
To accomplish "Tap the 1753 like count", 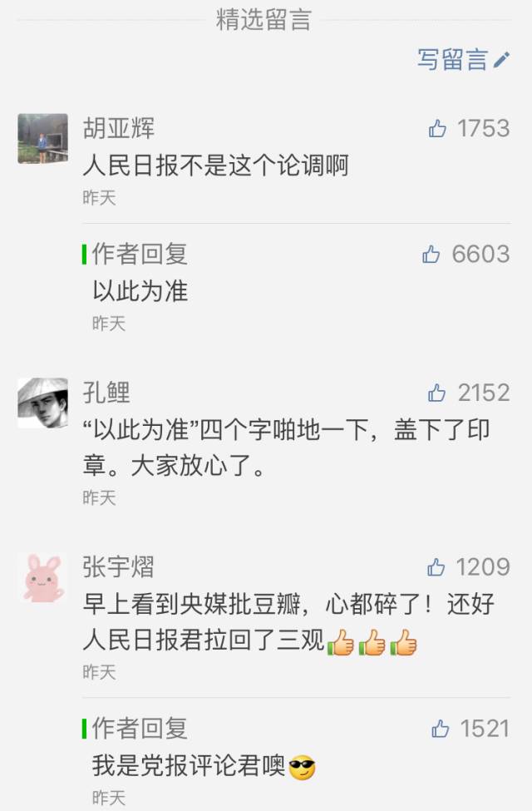I will tap(484, 128).
